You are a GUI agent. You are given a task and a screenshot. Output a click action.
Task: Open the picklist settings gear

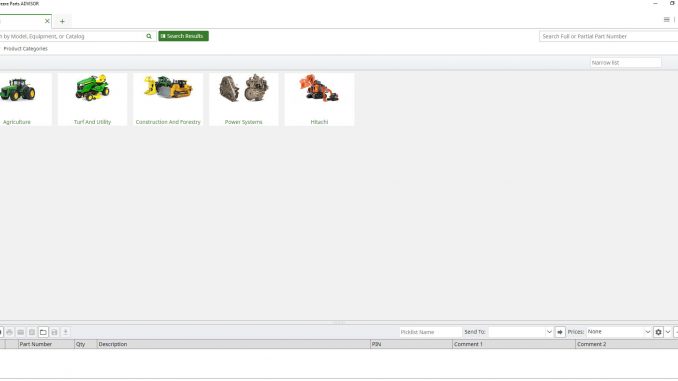pyautogui.click(x=658, y=332)
